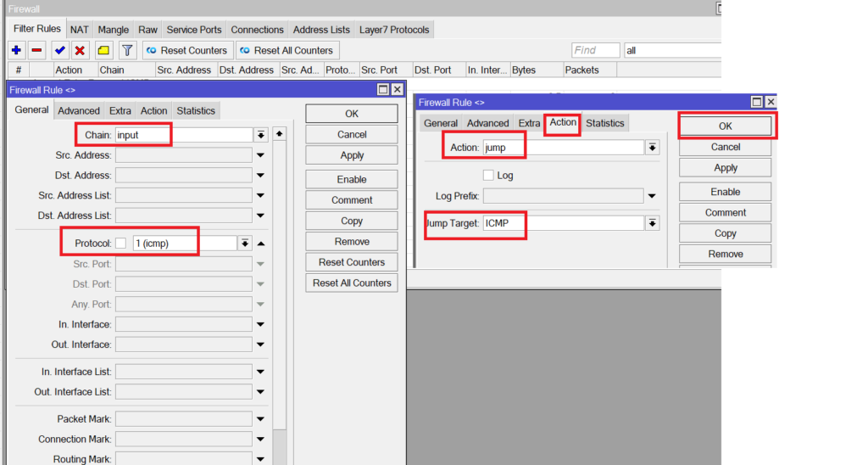This screenshot has height=465, width=868.
Task: Open the Chain dropdown list
Action: [x=261, y=135]
